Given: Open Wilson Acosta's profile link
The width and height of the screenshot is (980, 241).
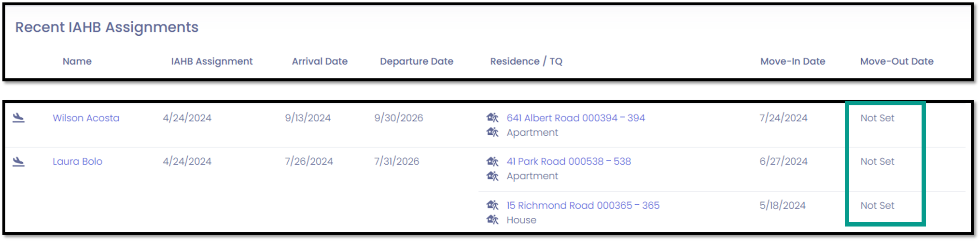Looking at the screenshot, I should coord(86,118).
